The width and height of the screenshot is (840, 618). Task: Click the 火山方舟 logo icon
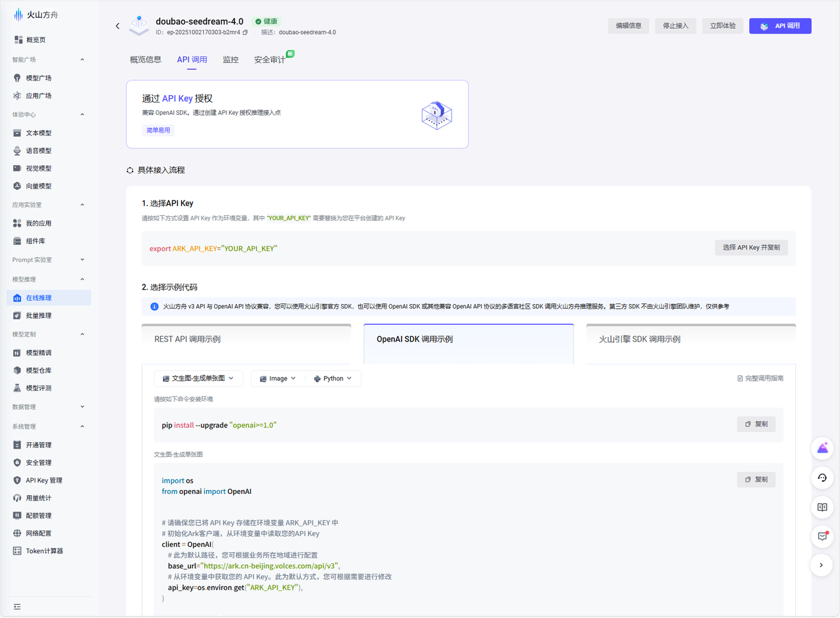pos(18,14)
